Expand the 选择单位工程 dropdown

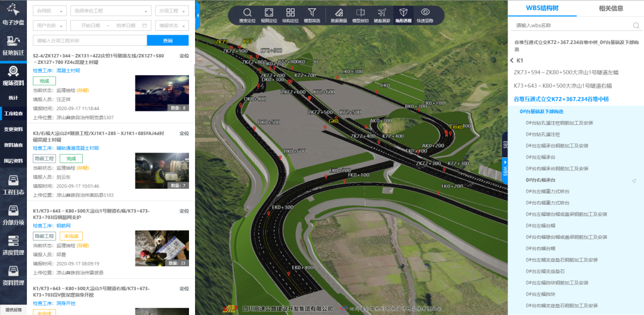111,11
